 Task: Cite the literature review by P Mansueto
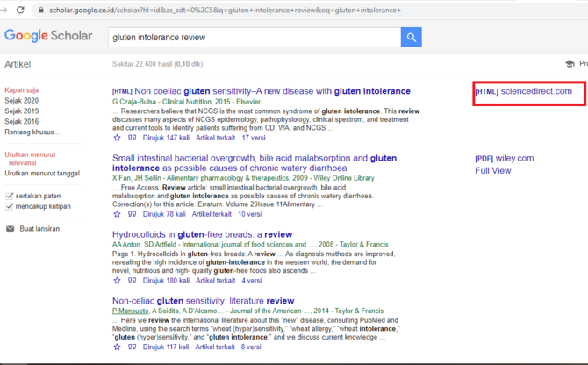pos(132,347)
